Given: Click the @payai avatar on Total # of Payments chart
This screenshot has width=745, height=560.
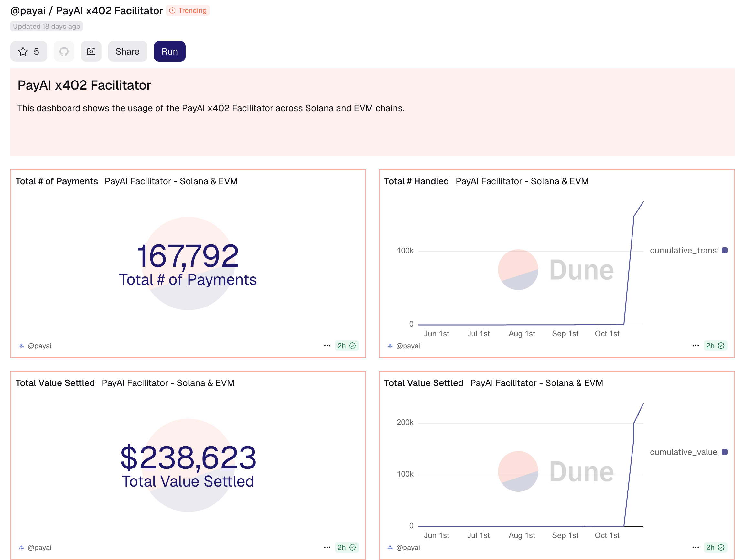Looking at the screenshot, I should pos(21,346).
